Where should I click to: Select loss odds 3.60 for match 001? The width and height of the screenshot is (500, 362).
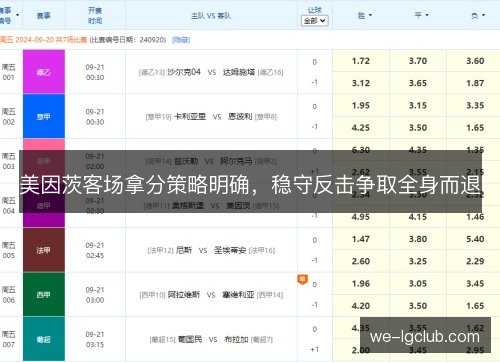click(475, 61)
